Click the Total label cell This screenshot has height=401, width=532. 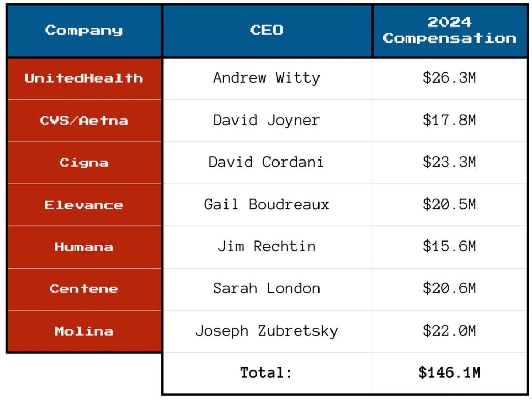click(267, 373)
